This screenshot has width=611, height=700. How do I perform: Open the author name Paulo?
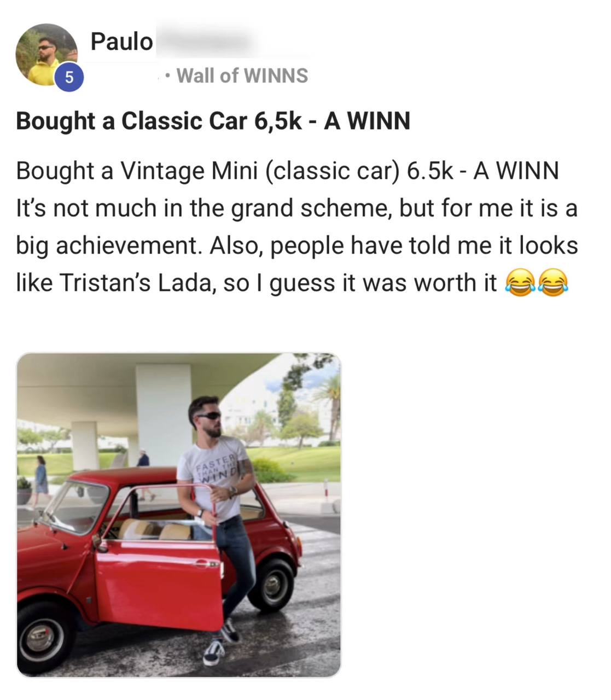pyautogui.click(x=121, y=41)
